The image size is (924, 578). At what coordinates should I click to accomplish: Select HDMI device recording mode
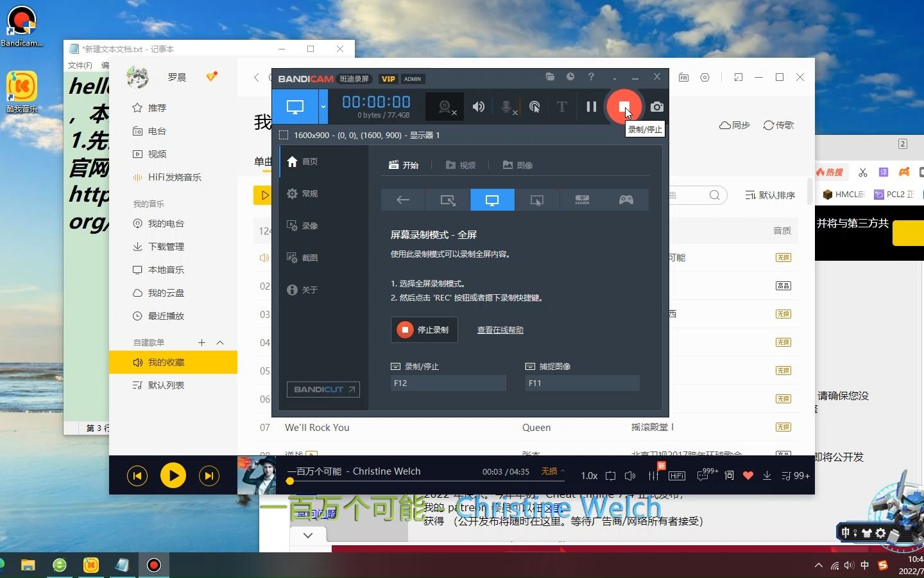click(582, 200)
